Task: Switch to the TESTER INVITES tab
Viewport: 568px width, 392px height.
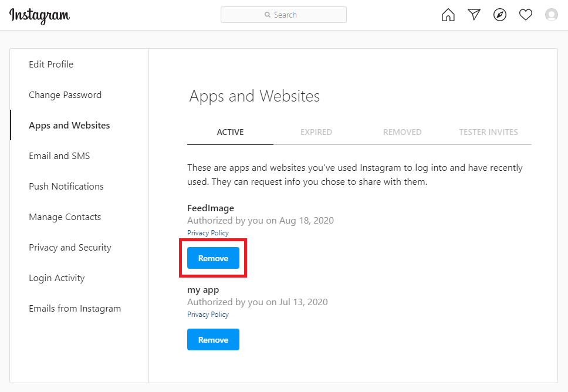Action: click(x=488, y=132)
